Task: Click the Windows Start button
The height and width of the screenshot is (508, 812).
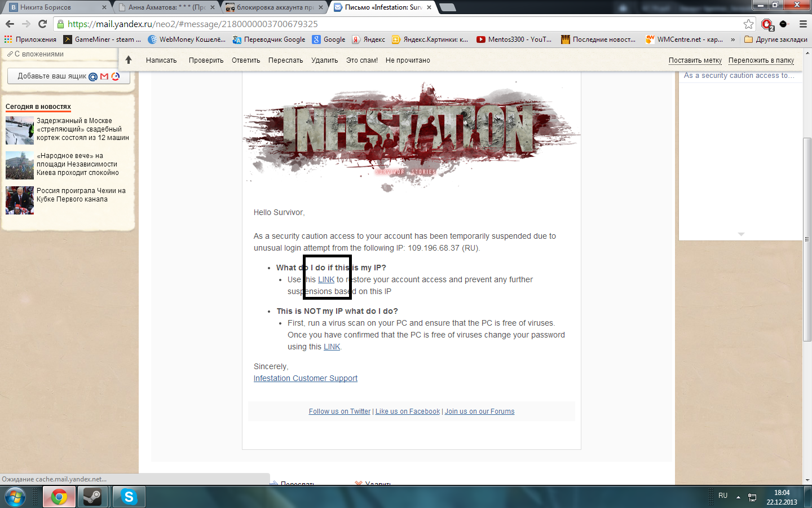Action: click(x=15, y=497)
